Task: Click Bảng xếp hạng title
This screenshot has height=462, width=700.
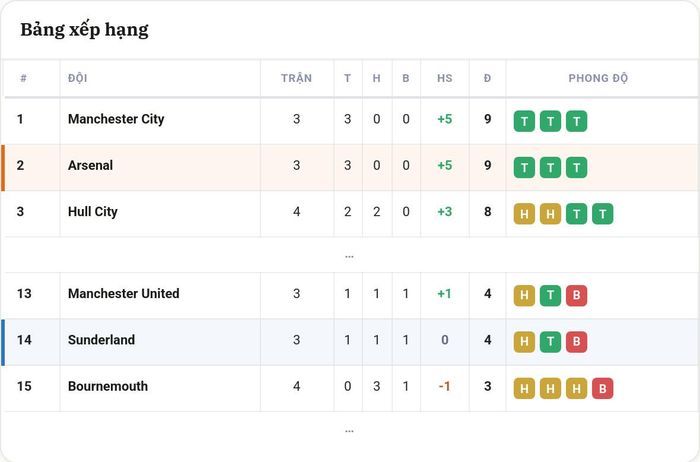Action: [84, 30]
